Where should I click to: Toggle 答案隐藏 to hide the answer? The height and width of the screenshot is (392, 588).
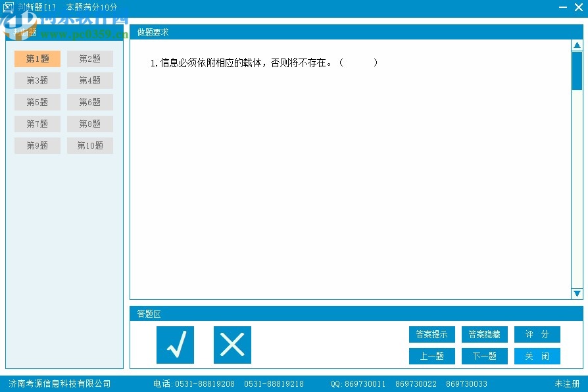484,334
